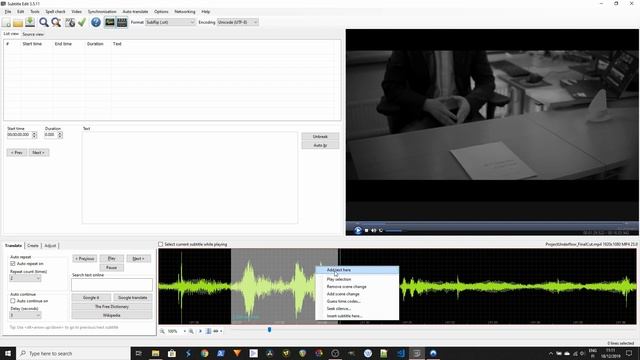Enable the 'Auto continue on' checkbox
This screenshot has height=360, width=640.
(13, 301)
